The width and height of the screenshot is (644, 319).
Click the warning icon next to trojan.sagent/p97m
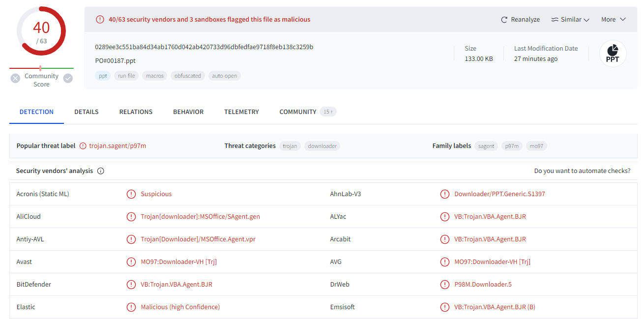pyautogui.click(x=83, y=146)
